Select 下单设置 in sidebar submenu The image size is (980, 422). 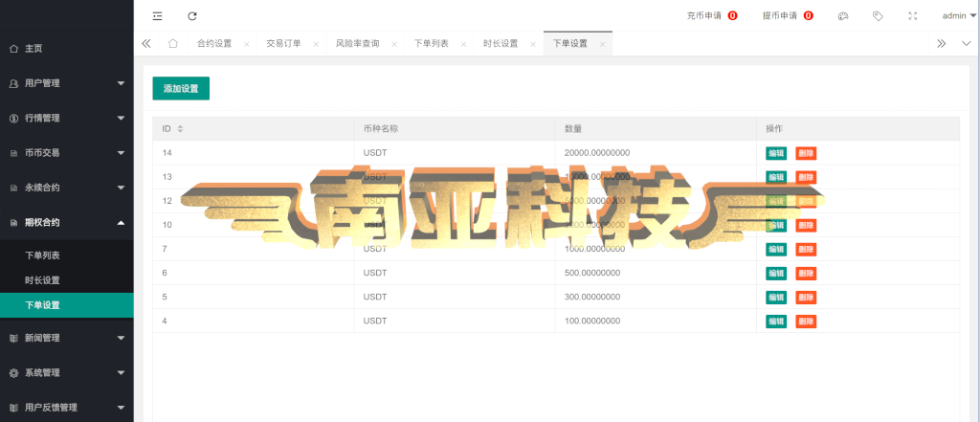pyautogui.click(x=67, y=305)
